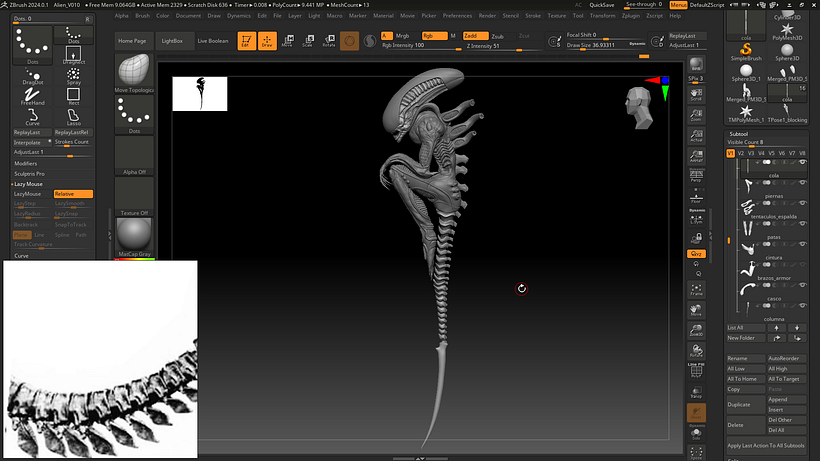Toggle the Floor grid

click(696, 197)
